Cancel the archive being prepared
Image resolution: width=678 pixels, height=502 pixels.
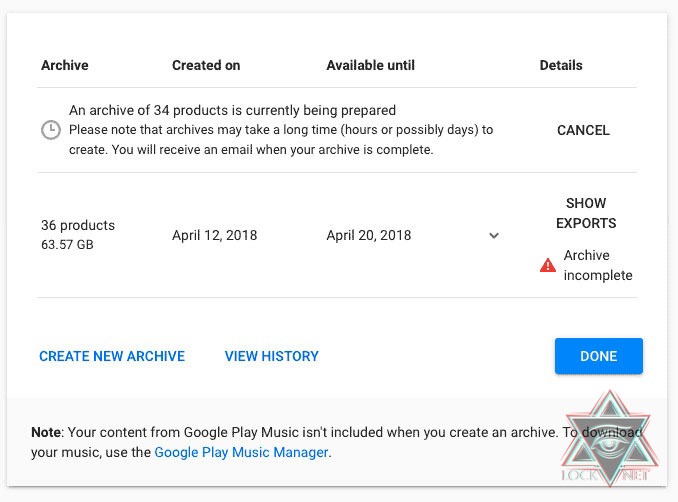(583, 130)
